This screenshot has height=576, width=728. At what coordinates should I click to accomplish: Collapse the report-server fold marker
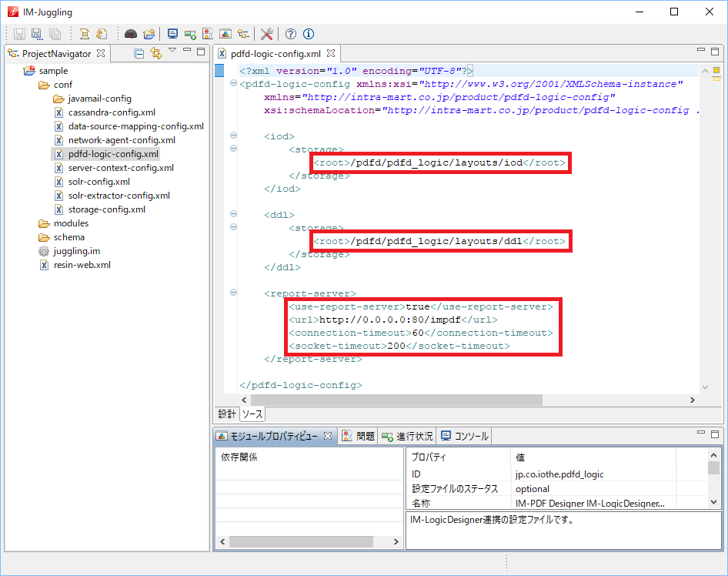233,292
